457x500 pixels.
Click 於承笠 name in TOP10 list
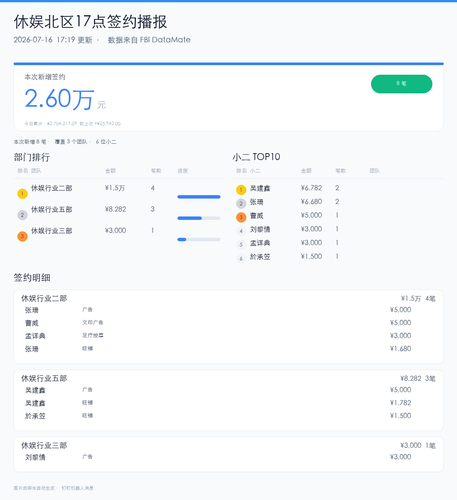pyautogui.click(x=260, y=257)
